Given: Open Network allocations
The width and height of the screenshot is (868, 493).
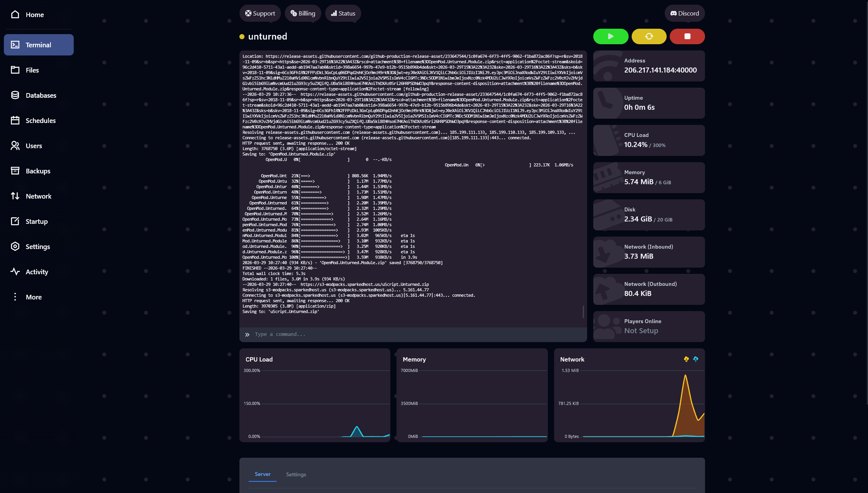Looking at the screenshot, I should click(38, 196).
